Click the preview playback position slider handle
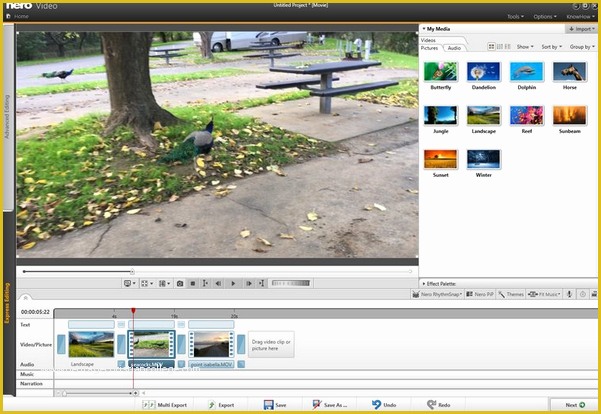 [132, 271]
